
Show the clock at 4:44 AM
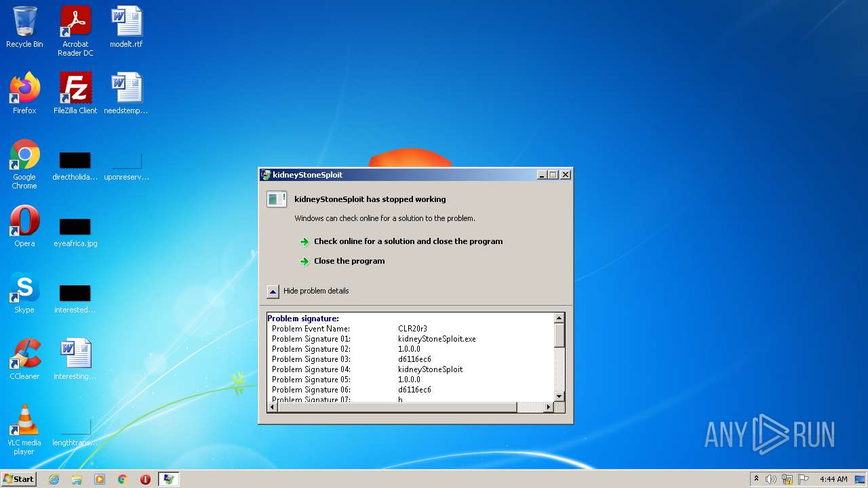(833, 479)
